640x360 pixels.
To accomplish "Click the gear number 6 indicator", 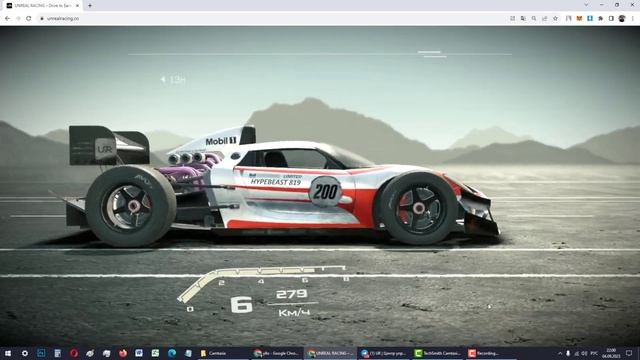I will point(241,305).
